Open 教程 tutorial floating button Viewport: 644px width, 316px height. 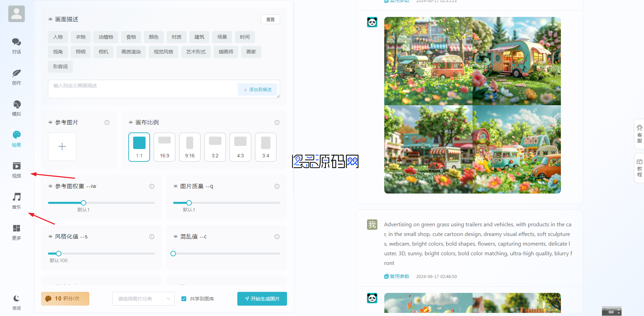[640, 168]
